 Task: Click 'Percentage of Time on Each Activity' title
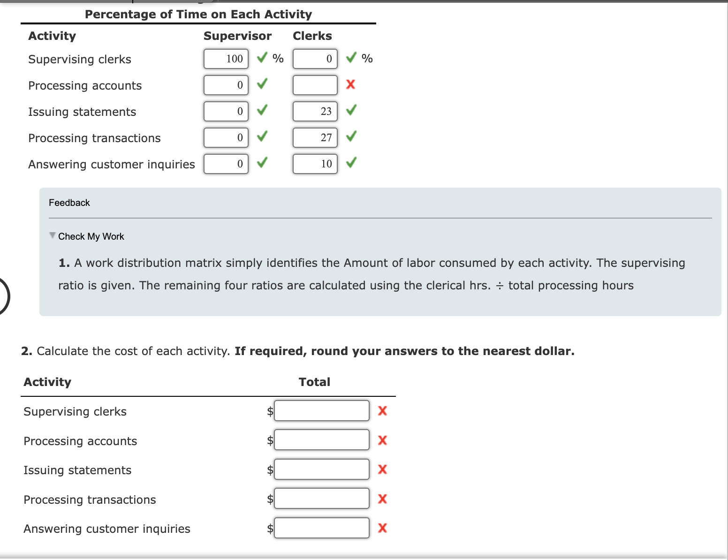click(x=198, y=15)
